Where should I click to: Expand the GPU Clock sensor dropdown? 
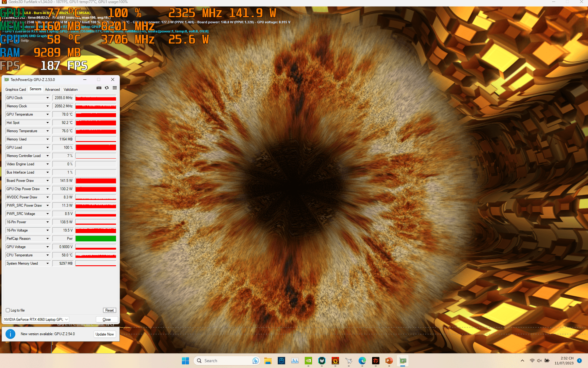[x=47, y=98]
